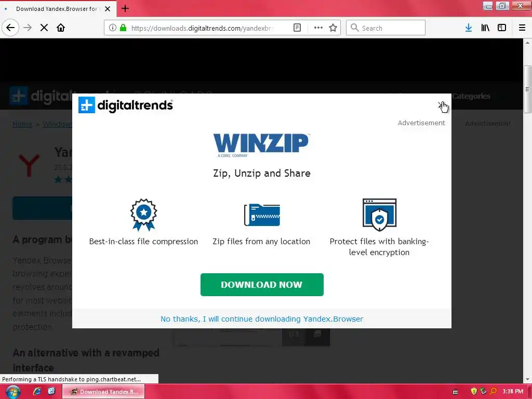Click 'Protect files with banking-level encryption' text
This screenshot has width=532, height=399.
[x=379, y=247]
